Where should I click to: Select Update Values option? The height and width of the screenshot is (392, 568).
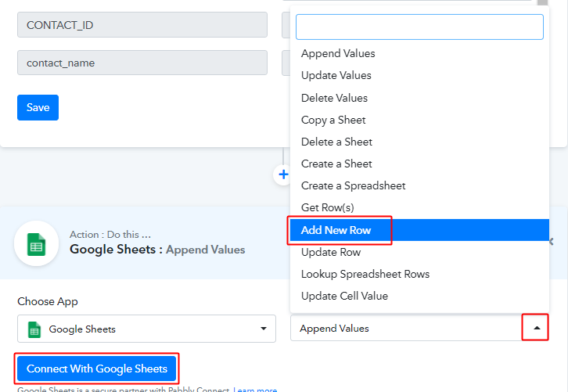[419, 75]
